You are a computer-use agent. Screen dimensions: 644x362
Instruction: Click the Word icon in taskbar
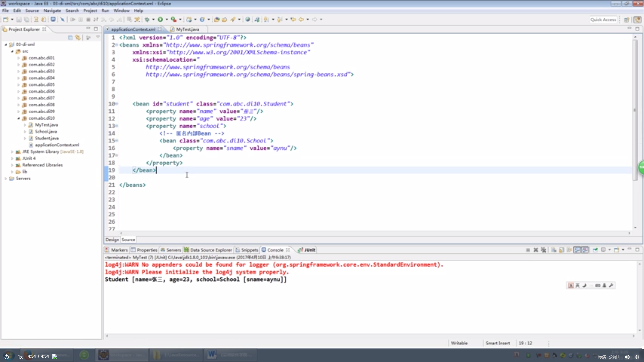(x=212, y=355)
